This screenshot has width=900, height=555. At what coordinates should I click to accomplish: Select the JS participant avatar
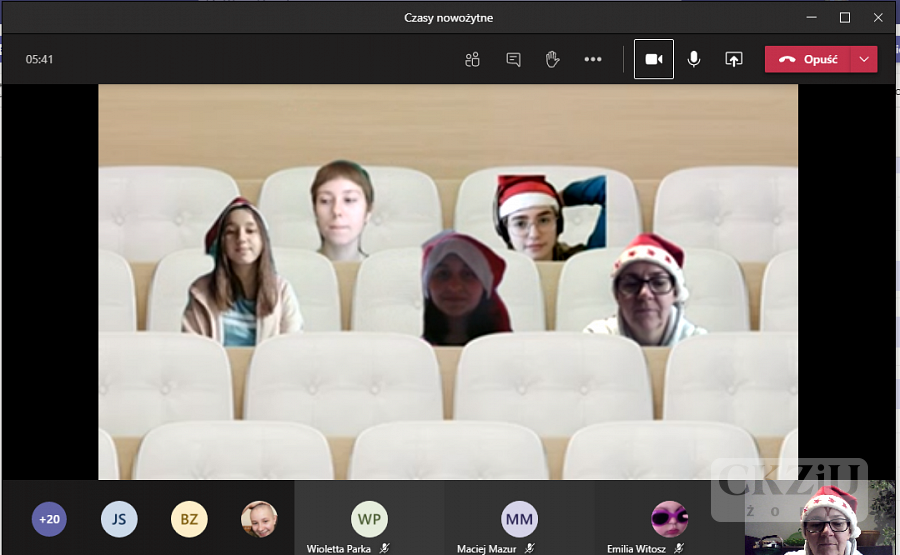point(119,519)
